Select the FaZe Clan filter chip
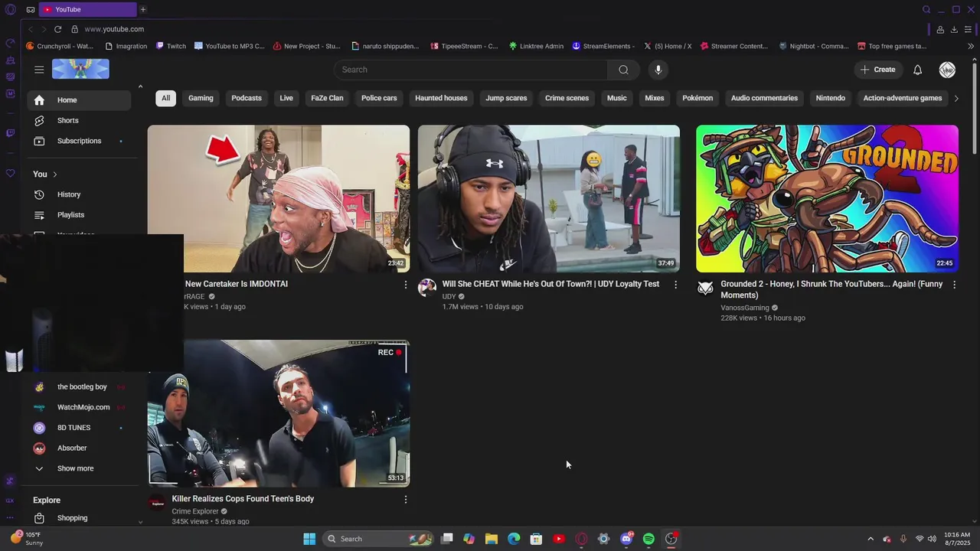 click(x=327, y=98)
